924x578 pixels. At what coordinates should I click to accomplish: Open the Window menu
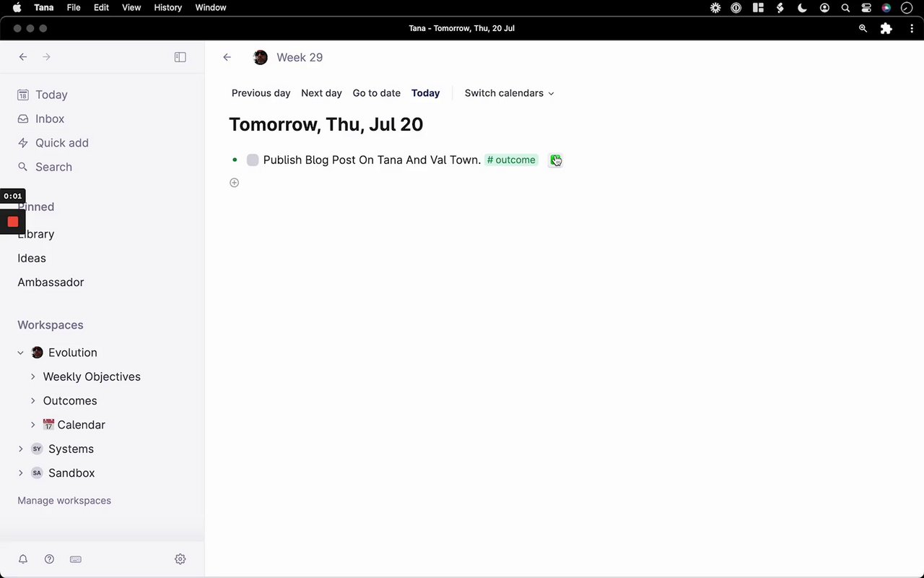point(211,8)
